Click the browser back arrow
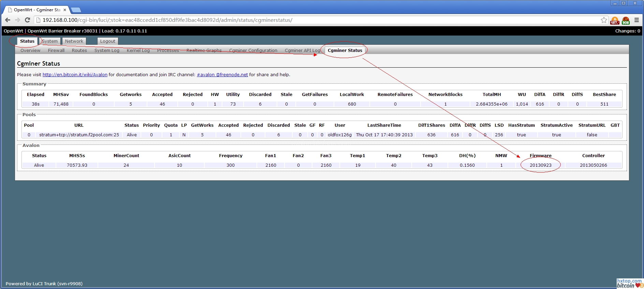Image resolution: width=644 pixels, height=289 pixels. coord(8,20)
